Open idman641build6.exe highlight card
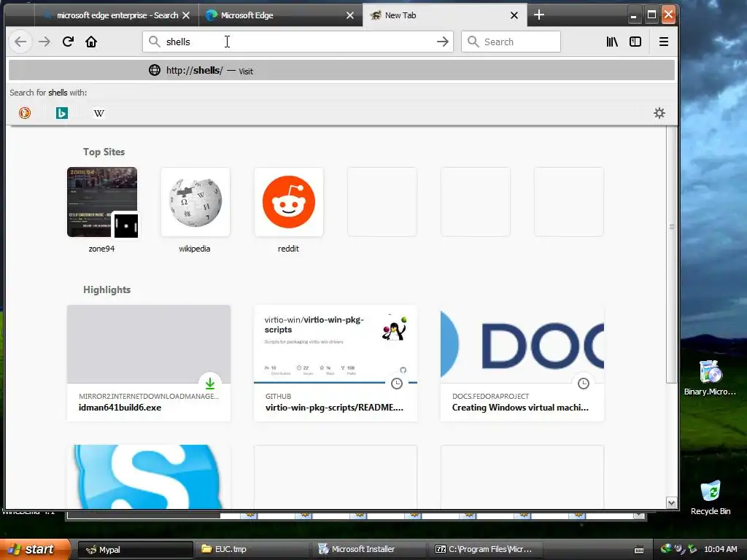The width and height of the screenshot is (747, 560). [149, 363]
